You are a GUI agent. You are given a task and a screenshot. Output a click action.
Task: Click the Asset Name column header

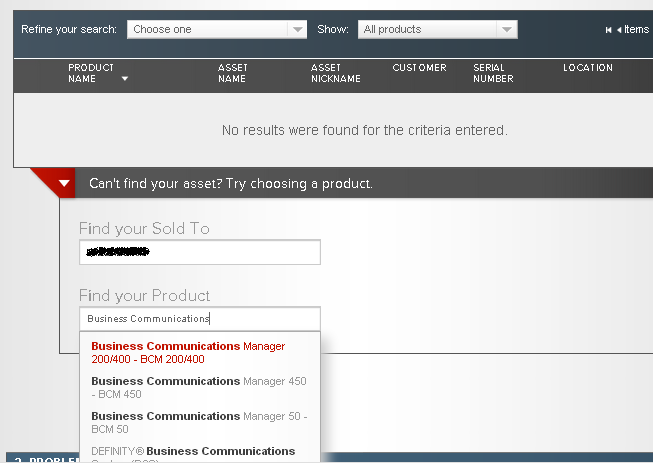coord(232,73)
